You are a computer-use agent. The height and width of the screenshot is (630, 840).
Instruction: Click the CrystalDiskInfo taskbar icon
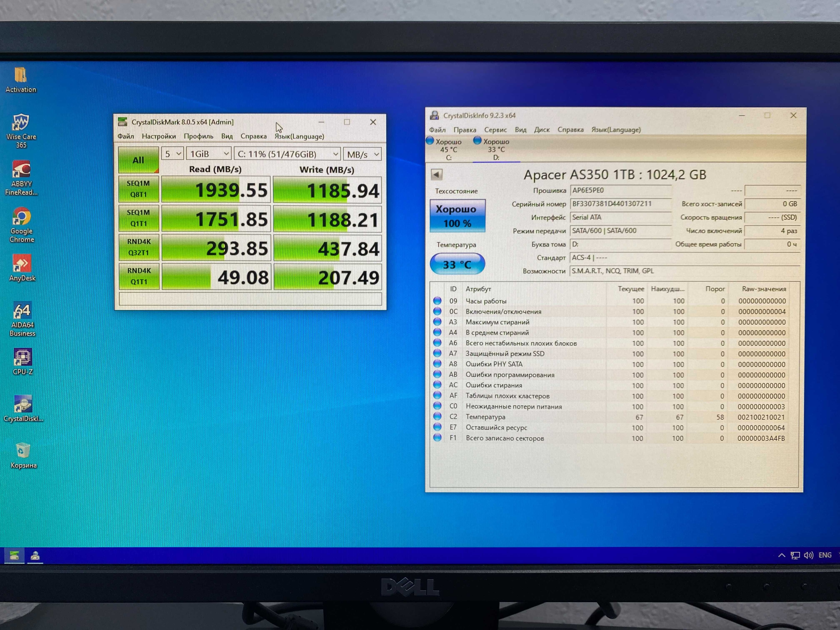tap(35, 556)
